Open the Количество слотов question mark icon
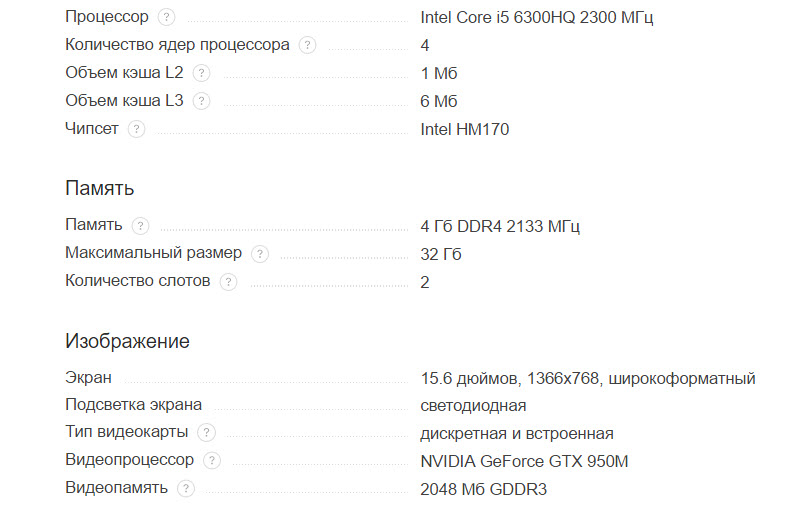The image size is (812, 524). pyautogui.click(x=228, y=282)
